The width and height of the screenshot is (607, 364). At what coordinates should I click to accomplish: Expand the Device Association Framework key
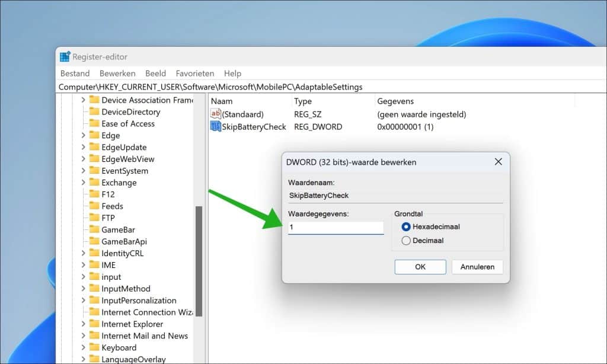click(83, 100)
